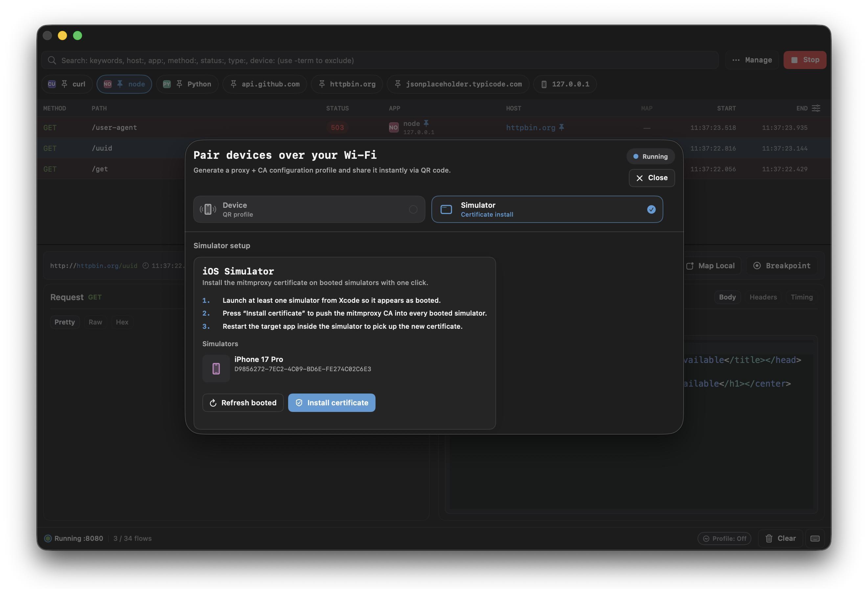Click the Breakpoint button
868x599 pixels.
(782, 266)
